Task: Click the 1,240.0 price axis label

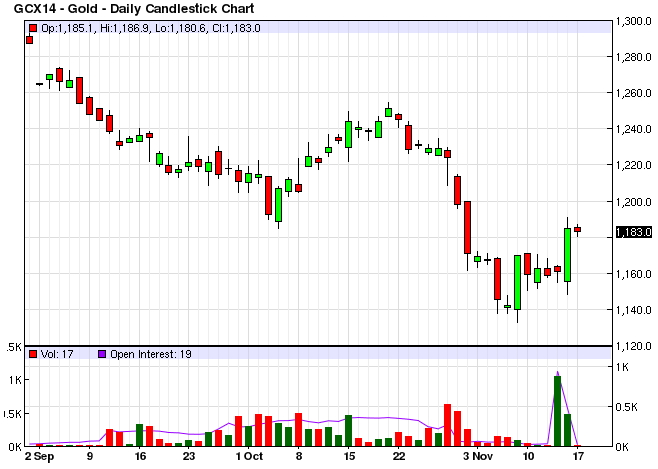Action: pos(633,129)
